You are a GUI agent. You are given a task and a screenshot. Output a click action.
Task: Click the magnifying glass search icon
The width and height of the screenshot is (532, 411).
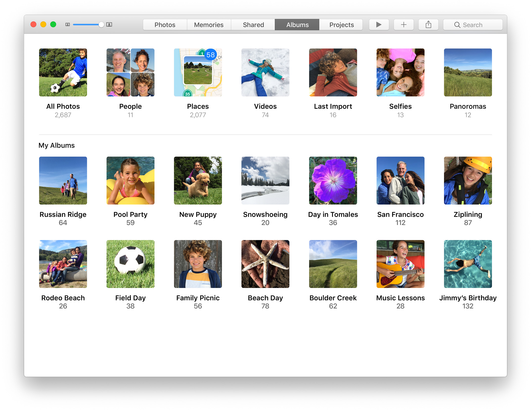457,25
